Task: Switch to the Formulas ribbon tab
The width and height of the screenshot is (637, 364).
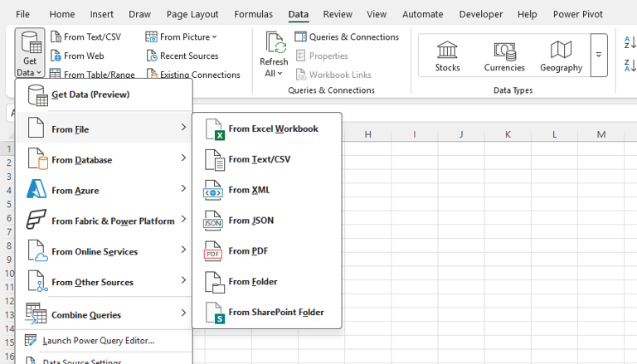Action: [x=253, y=14]
